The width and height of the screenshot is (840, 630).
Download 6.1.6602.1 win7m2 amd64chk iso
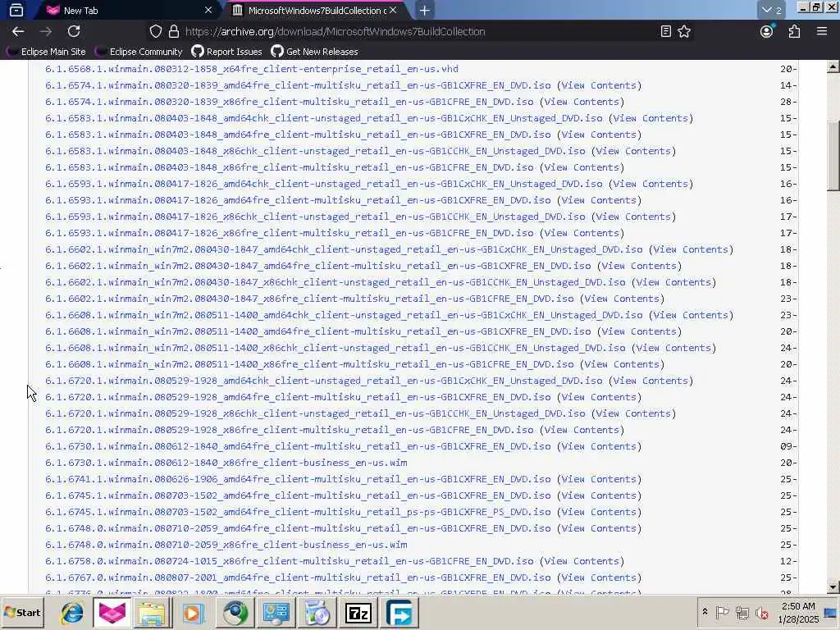[344, 249]
